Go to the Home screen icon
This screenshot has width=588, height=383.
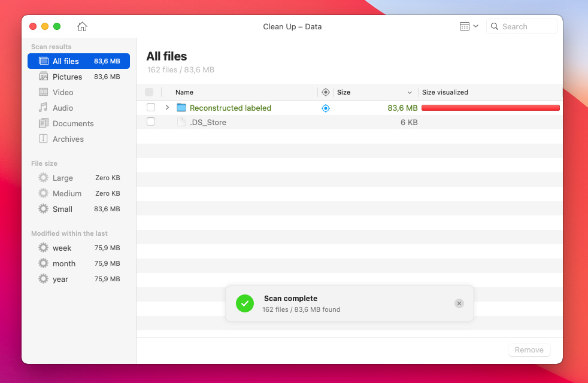pos(82,26)
